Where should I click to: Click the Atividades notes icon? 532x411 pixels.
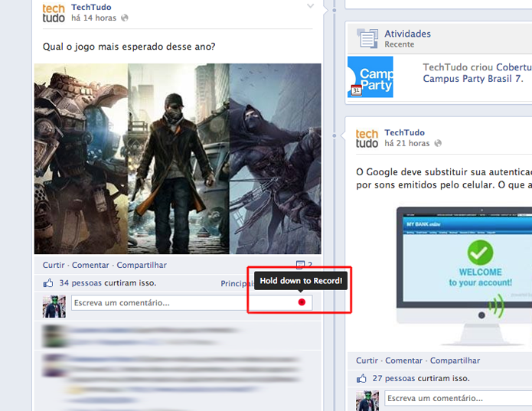[367, 38]
